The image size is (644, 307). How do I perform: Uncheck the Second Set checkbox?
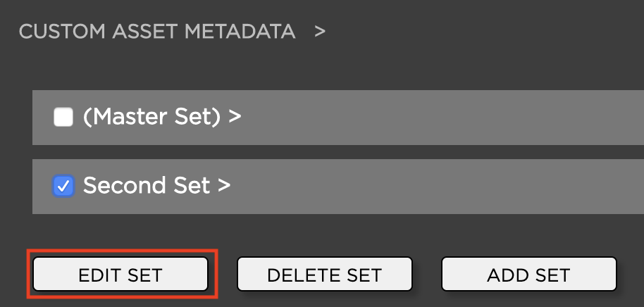click(64, 186)
